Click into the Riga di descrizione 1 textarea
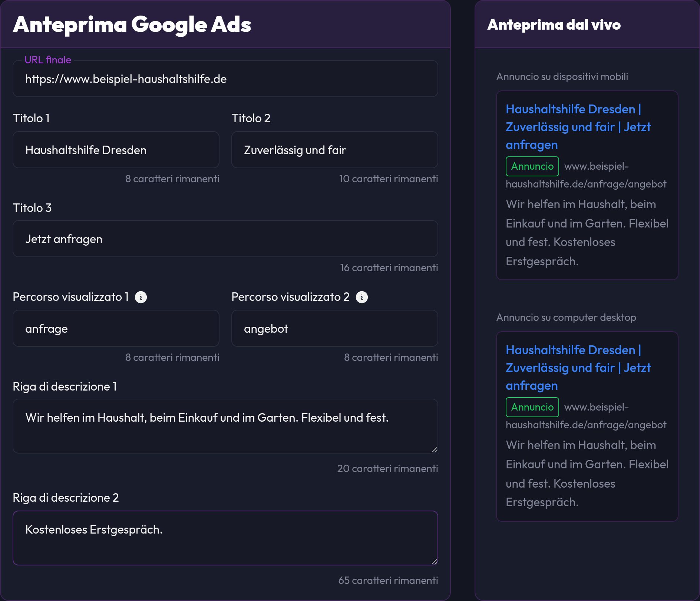The image size is (700, 601). click(225, 426)
